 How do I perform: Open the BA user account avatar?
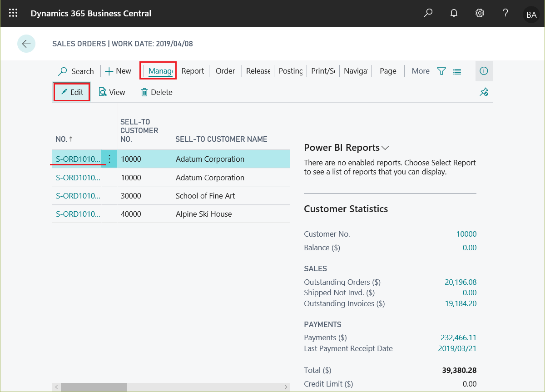tap(531, 15)
